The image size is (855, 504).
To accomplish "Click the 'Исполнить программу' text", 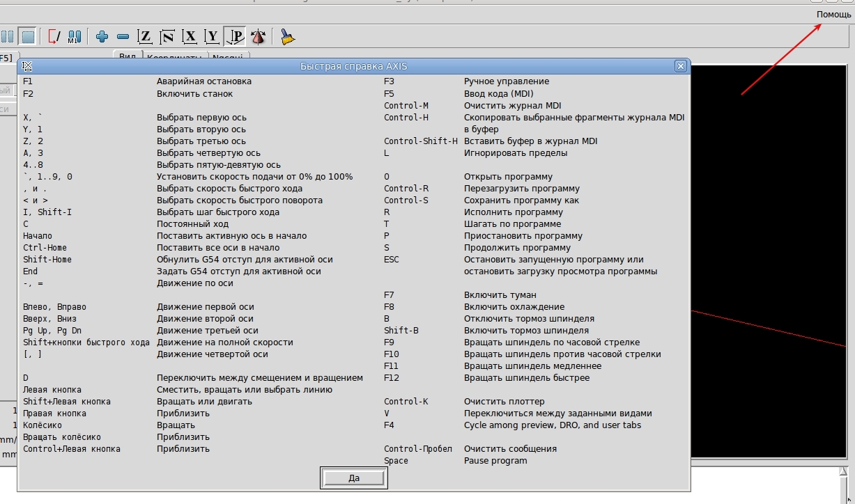I will (x=514, y=212).
